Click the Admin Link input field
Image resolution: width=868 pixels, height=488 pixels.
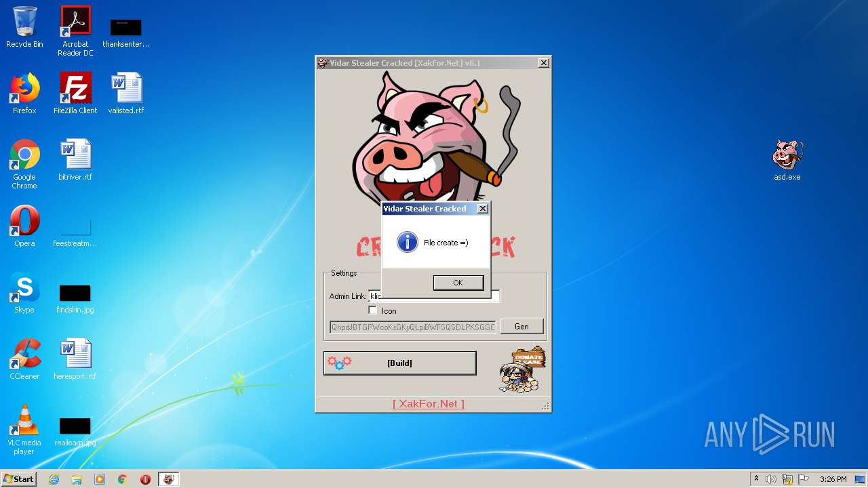(x=434, y=296)
